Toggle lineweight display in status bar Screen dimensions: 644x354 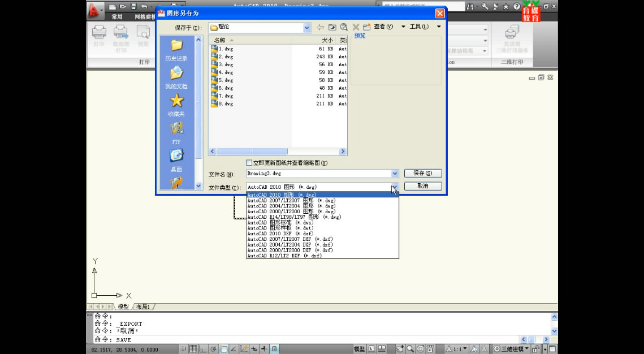[263, 349]
